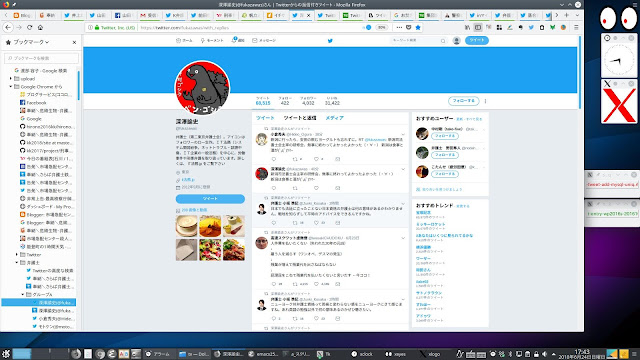
Task: Select the メディア timeline tab
Action: pyautogui.click(x=334, y=118)
